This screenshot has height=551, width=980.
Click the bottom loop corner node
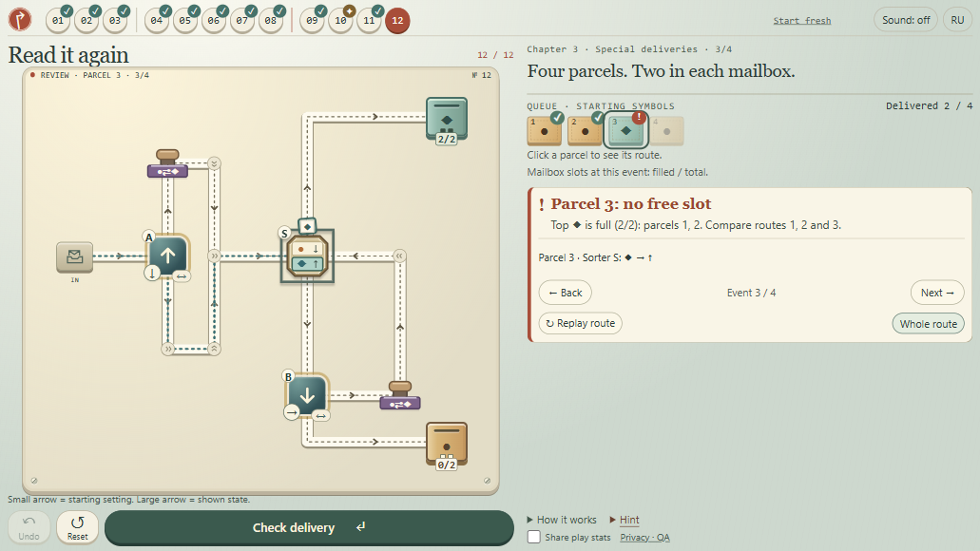(x=214, y=349)
